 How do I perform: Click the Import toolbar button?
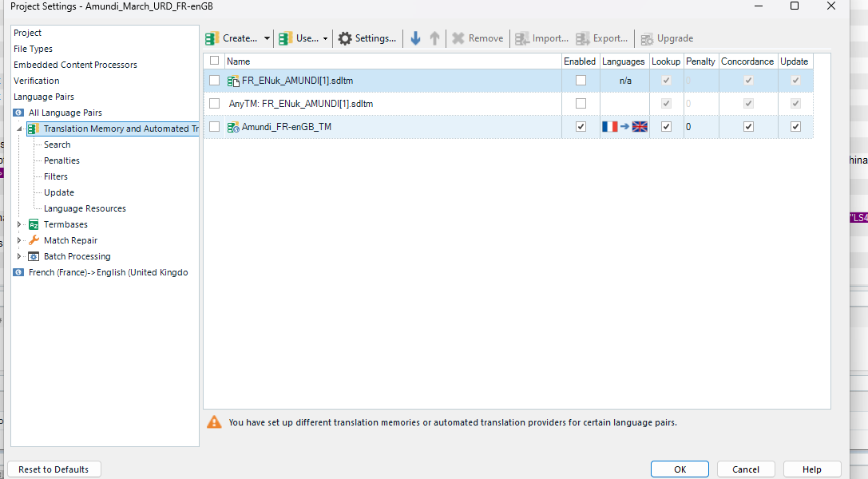click(542, 38)
